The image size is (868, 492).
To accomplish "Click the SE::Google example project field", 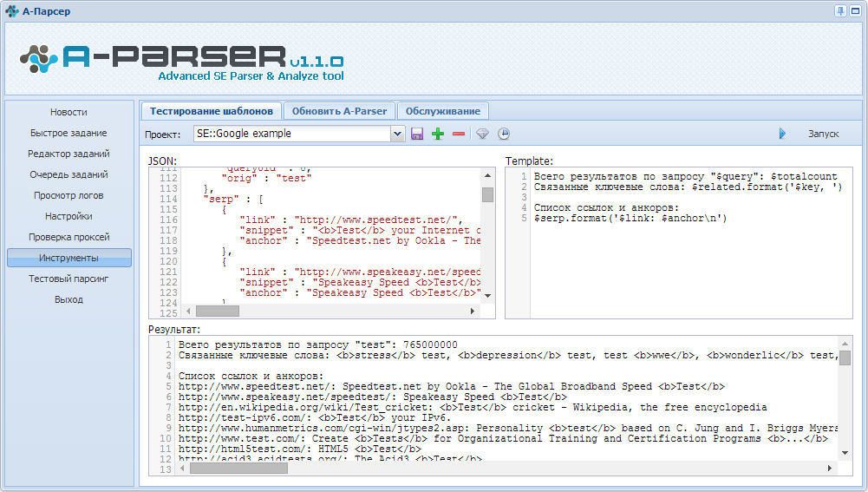I will click(x=292, y=134).
